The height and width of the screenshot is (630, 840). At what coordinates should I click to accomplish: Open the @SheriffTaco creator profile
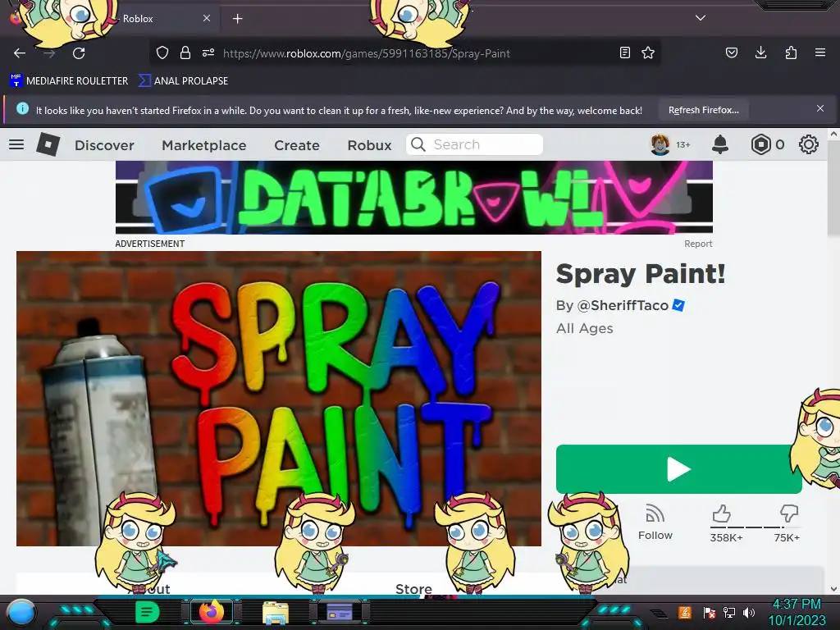tap(623, 305)
